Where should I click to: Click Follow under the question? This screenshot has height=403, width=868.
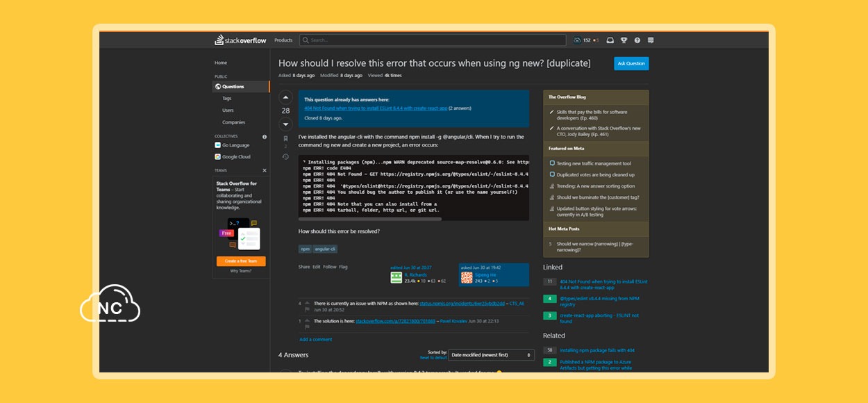tap(329, 267)
